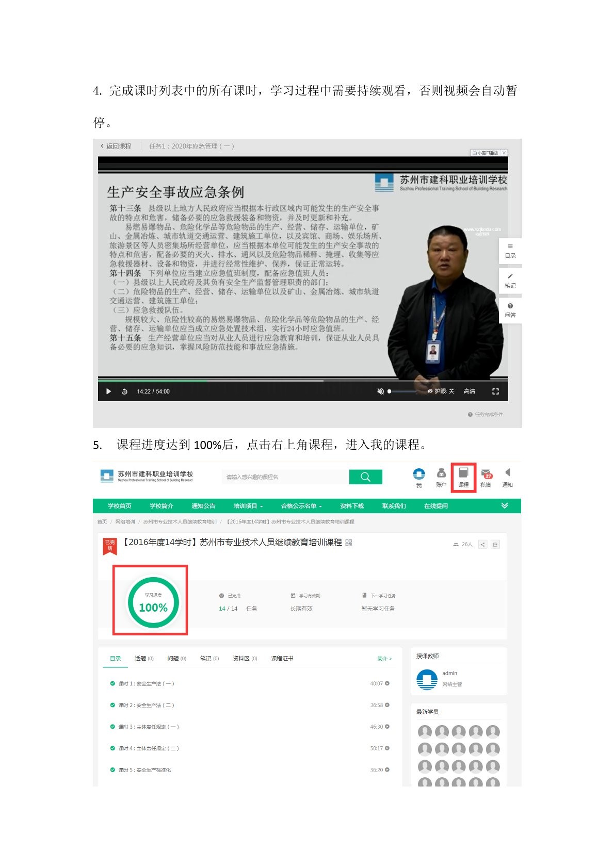The height and width of the screenshot is (868, 614).
Task: Enter fullscreen video mode
Action: [495, 391]
